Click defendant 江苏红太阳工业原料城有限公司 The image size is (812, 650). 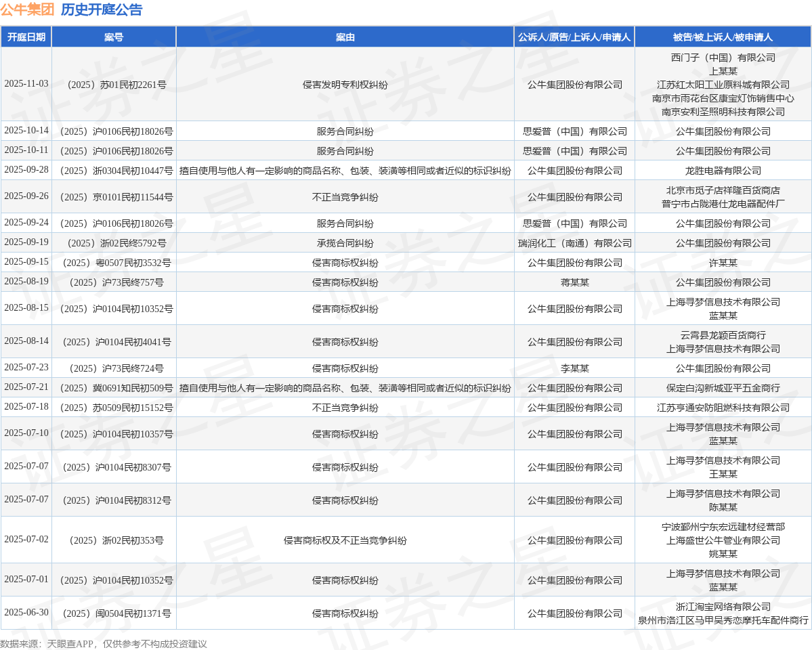(723, 85)
